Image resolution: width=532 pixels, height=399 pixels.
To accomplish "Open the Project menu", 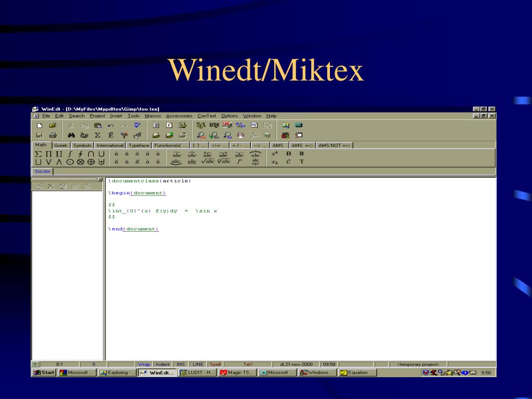I will point(97,116).
